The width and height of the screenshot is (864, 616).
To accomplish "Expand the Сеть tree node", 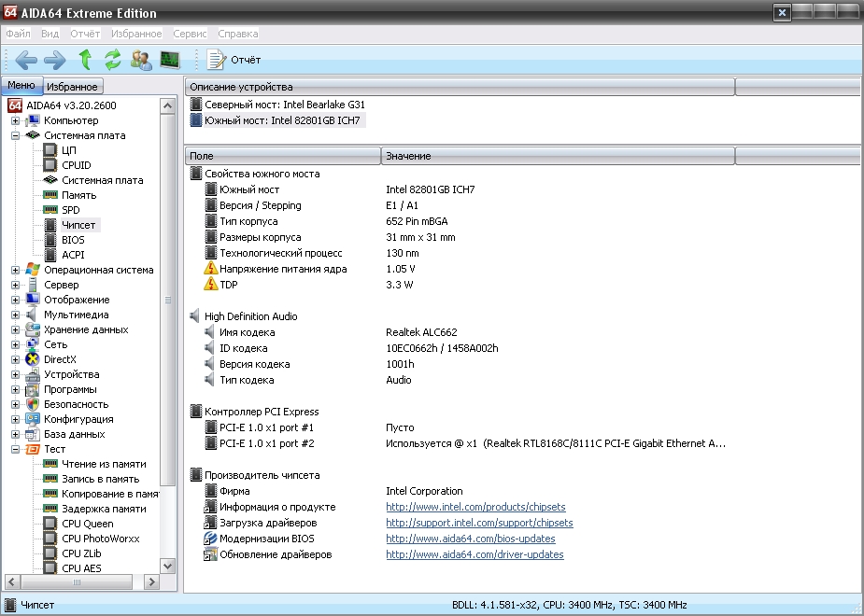I will [x=16, y=344].
